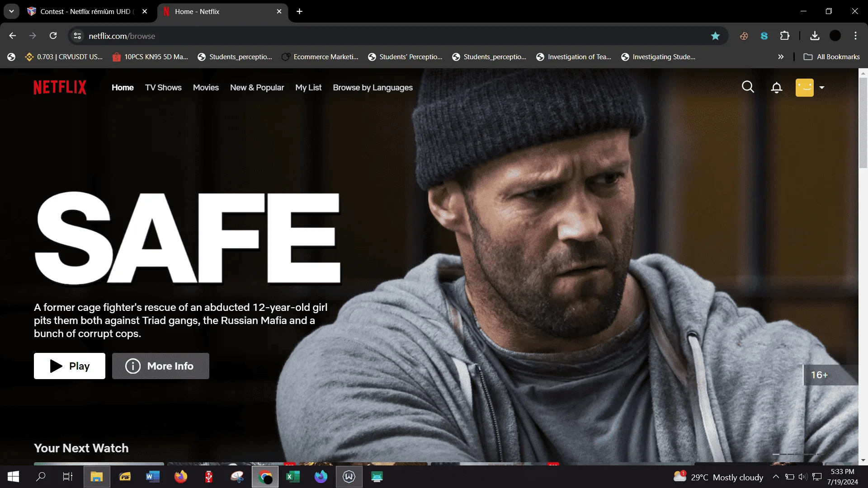Open Firefox from taskbar
This screenshot has height=488, width=868.
coord(181,477)
